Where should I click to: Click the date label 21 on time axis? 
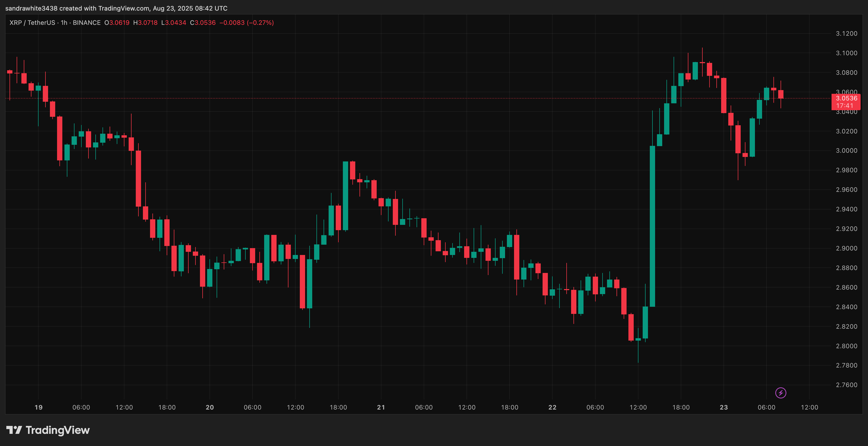point(381,407)
